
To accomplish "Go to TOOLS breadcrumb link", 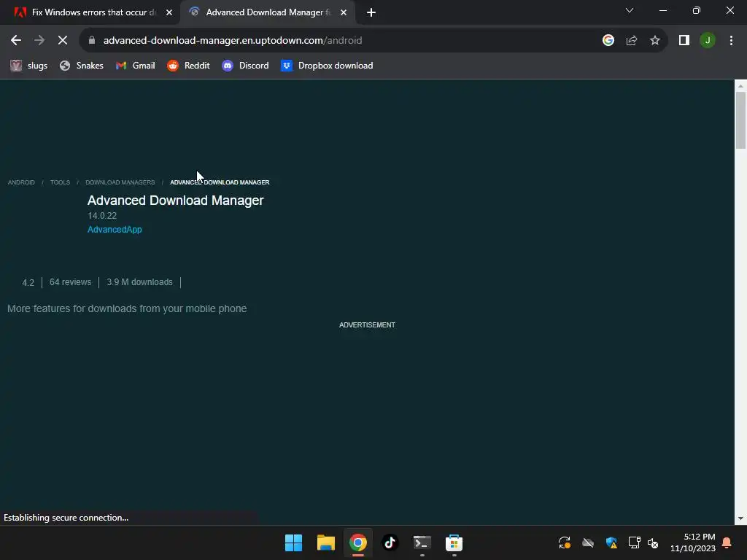I will pyautogui.click(x=60, y=182).
